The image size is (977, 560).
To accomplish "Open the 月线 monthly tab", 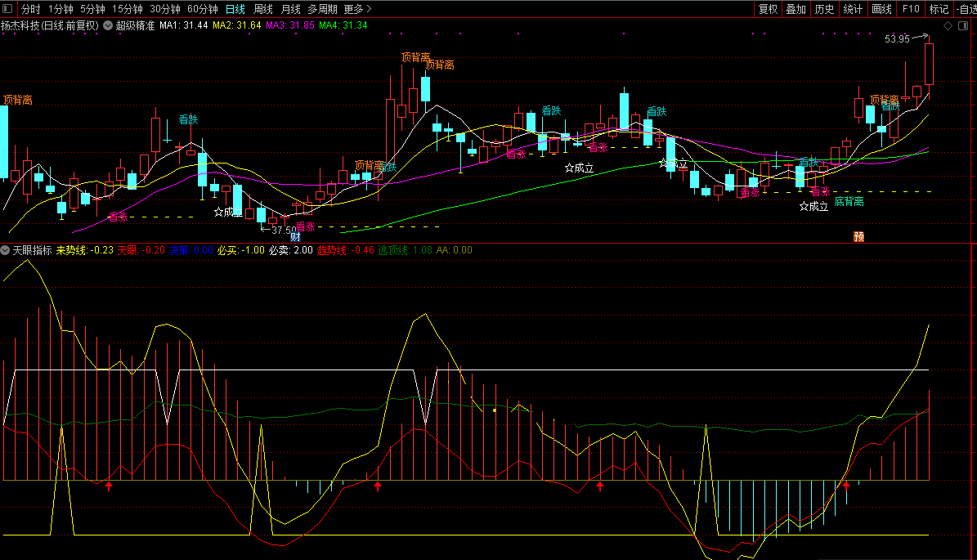I will [291, 9].
